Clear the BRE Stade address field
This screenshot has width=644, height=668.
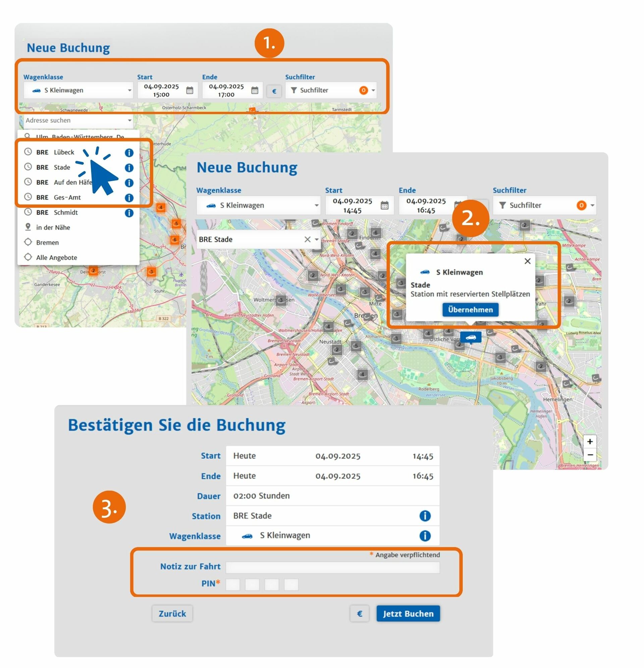click(x=307, y=239)
